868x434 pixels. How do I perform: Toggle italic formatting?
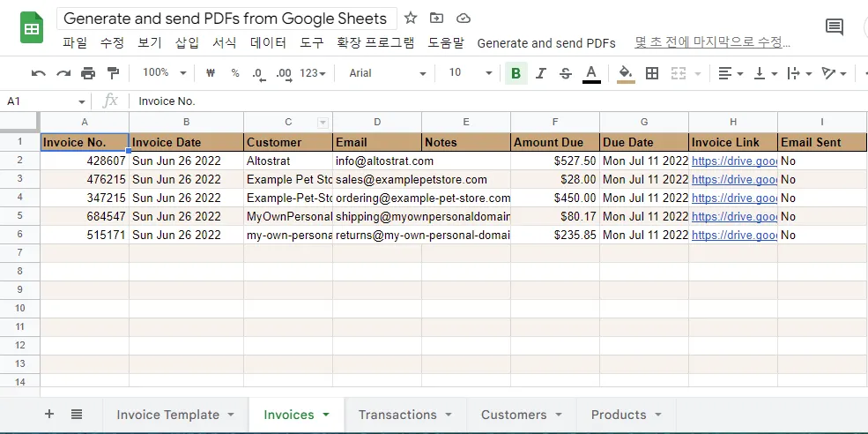(x=541, y=73)
